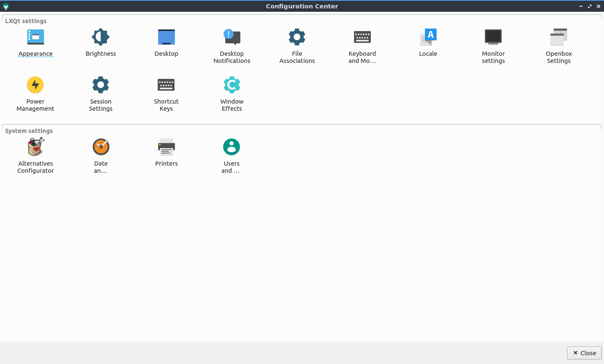The height and width of the screenshot is (364, 604).
Task: Launch Alternatives Configurator
Action: pos(36,147)
